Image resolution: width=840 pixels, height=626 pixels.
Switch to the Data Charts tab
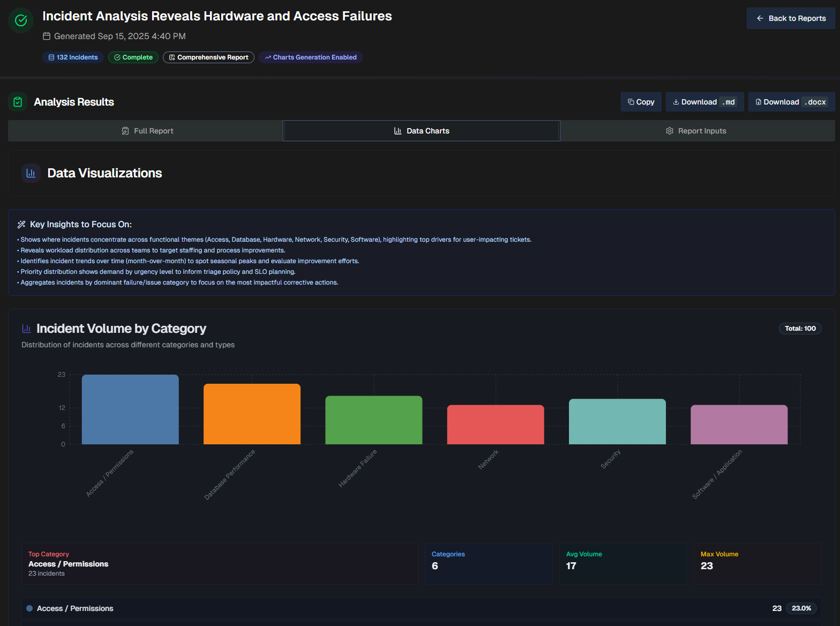pos(422,131)
